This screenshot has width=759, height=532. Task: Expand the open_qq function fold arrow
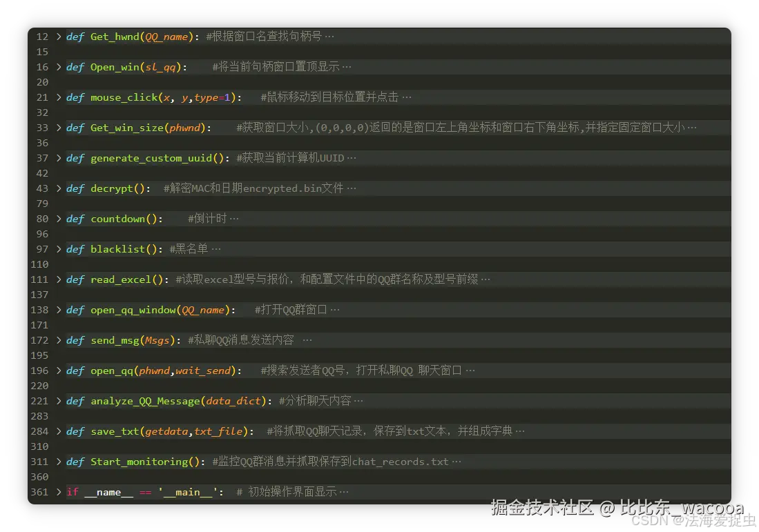(x=59, y=371)
